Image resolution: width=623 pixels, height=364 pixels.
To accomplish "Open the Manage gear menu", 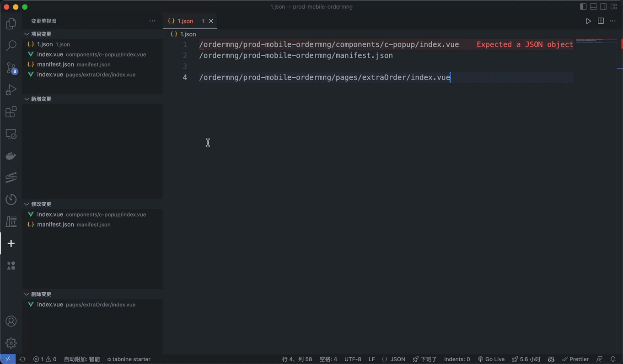I will tap(11, 343).
